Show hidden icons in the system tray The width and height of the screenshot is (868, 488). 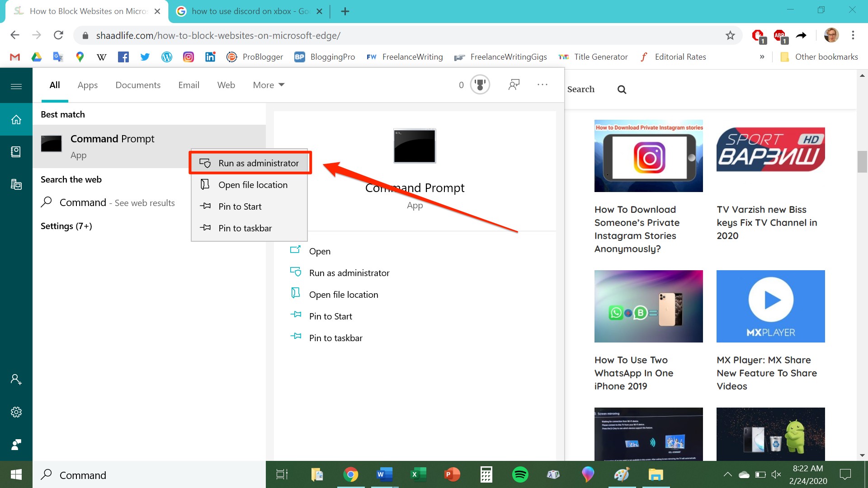coord(728,474)
